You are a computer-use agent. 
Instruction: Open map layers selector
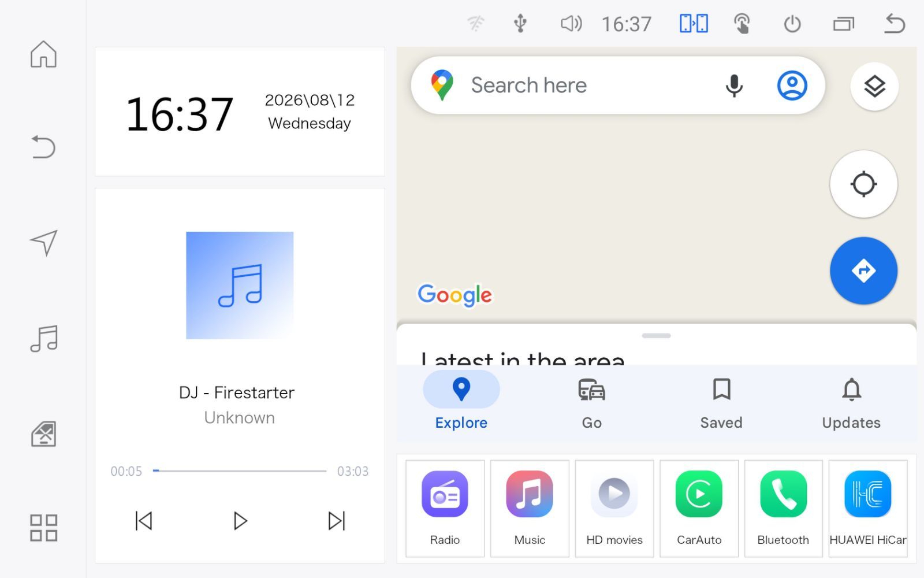(874, 87)
